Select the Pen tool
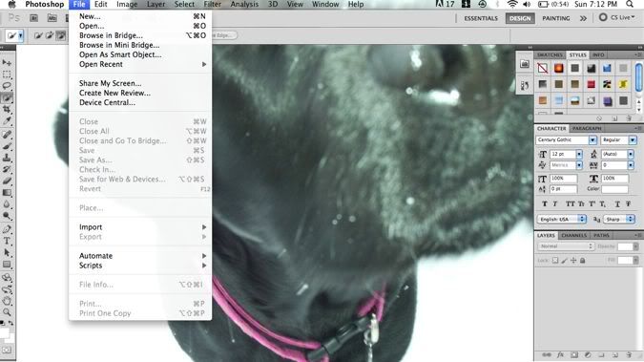This screenshot has height=362, width=644. [7, 229]
